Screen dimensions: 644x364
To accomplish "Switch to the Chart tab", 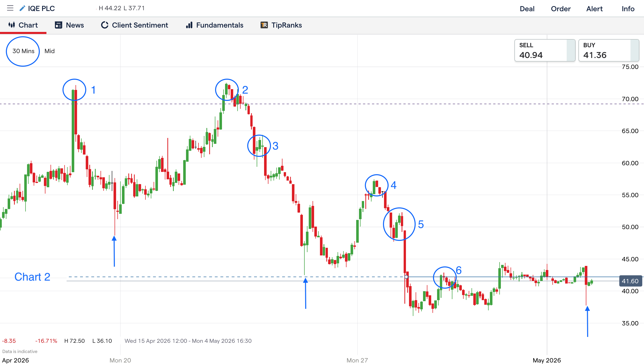I will (23, 25).
